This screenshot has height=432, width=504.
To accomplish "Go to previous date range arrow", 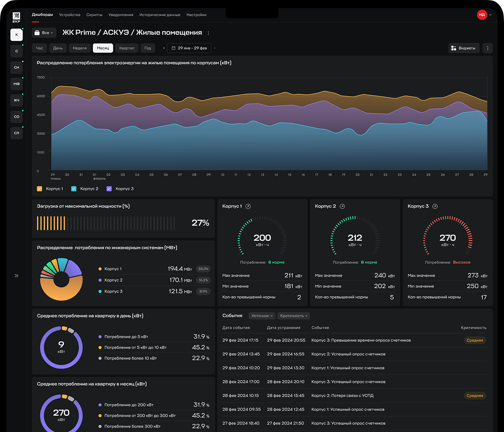I will 164,48.
